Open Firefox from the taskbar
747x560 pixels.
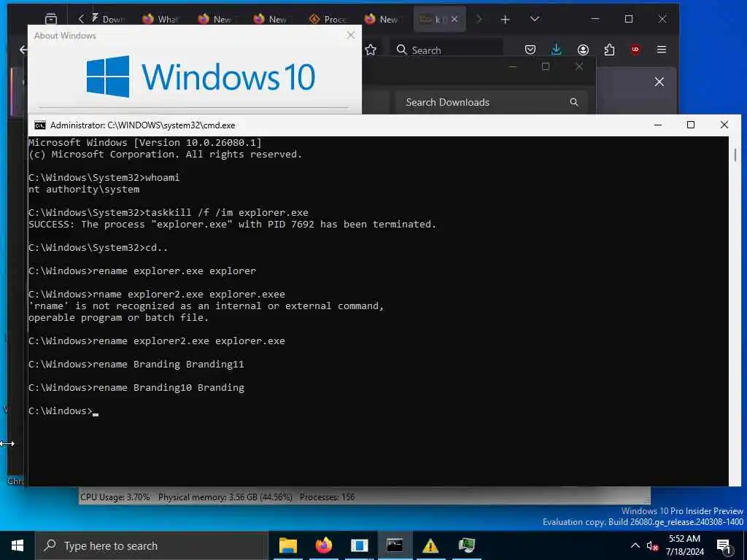point(323,545)
